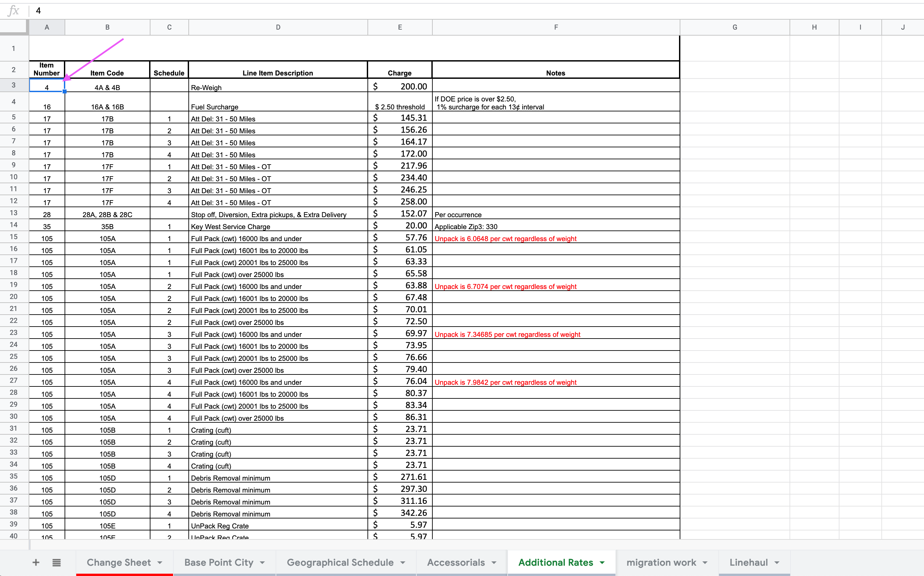Viewport: 924px width, 576px height.
Task: Open the Geographical Schedule tab dropdown
Action: [403, 562]
